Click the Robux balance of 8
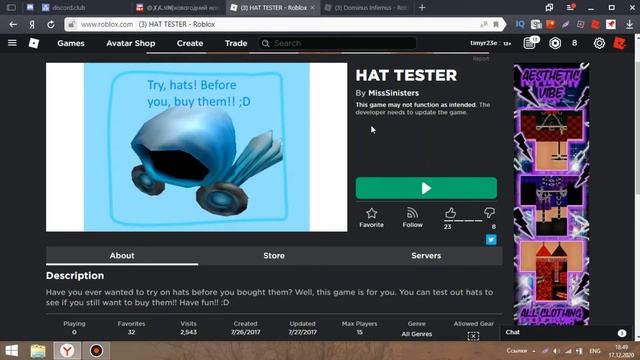Image resolution: width=640 pixels, height=360 pixels. pyautogui.click(x=574, y=43)
